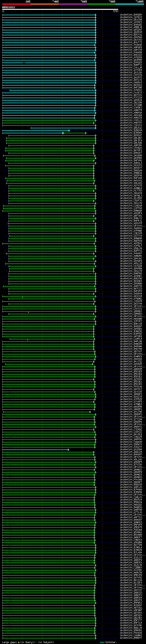Select UniRef100_Q01DD4 label
Viewport: 146px width, 644px height.
(131, 450)
